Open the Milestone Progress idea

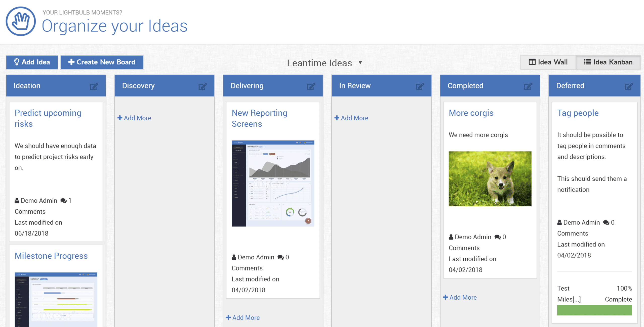pos(51,256)
